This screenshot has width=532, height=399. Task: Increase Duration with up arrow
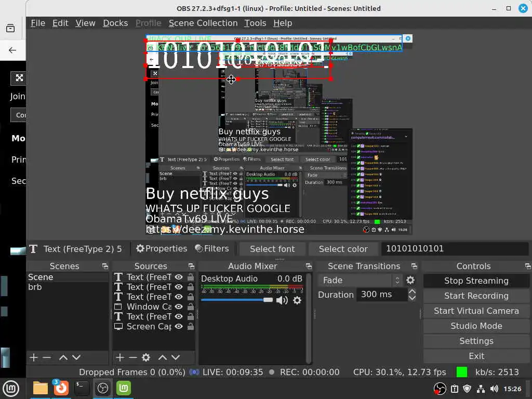[412, 291]
